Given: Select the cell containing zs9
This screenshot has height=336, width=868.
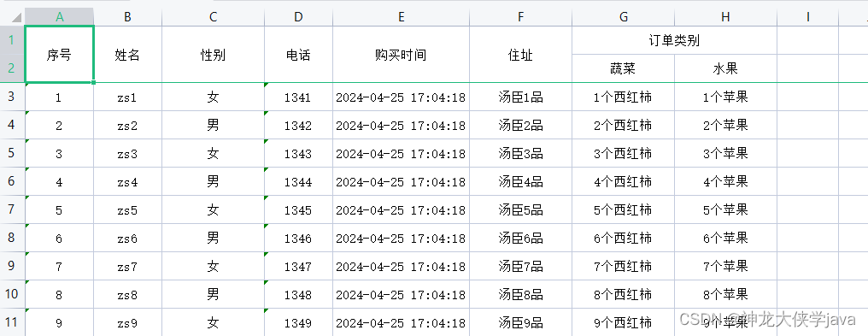Looking at the screenshot, I should point(128,322).
